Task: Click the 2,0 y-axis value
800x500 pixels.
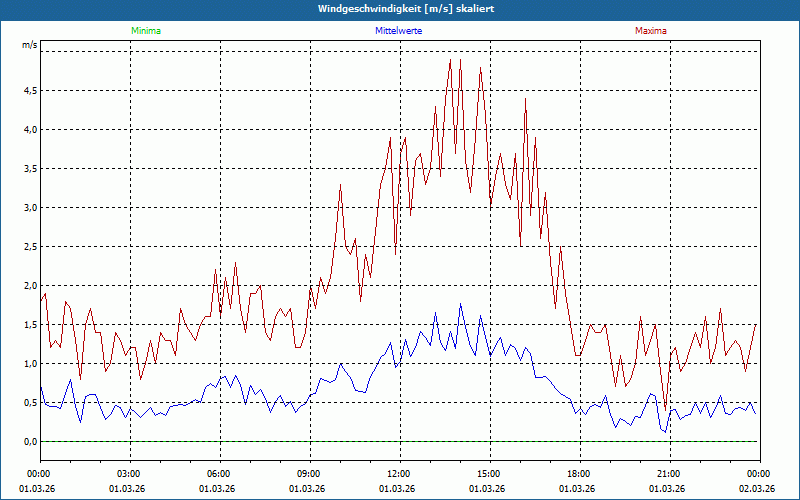Action: 31,286
